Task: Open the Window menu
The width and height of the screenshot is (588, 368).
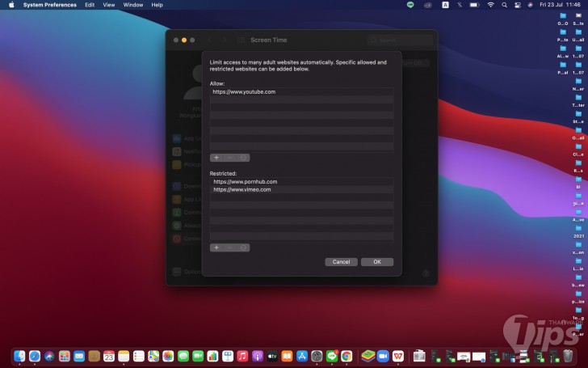Action: 133,5
